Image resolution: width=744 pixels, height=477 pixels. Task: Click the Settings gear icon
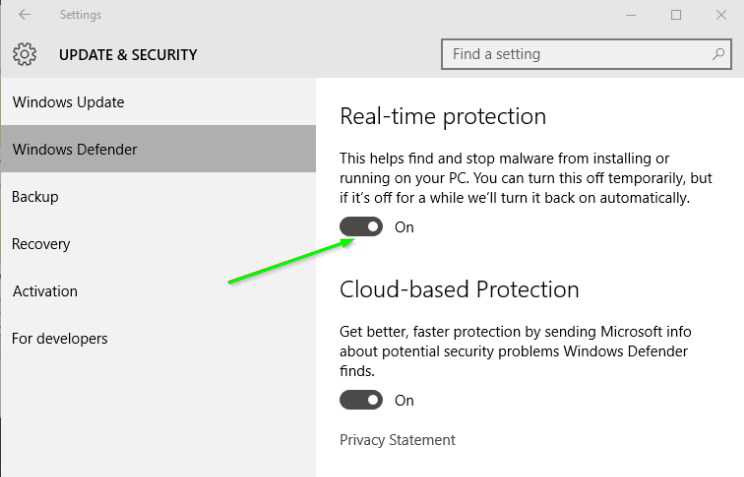click(x=25, y=54)
